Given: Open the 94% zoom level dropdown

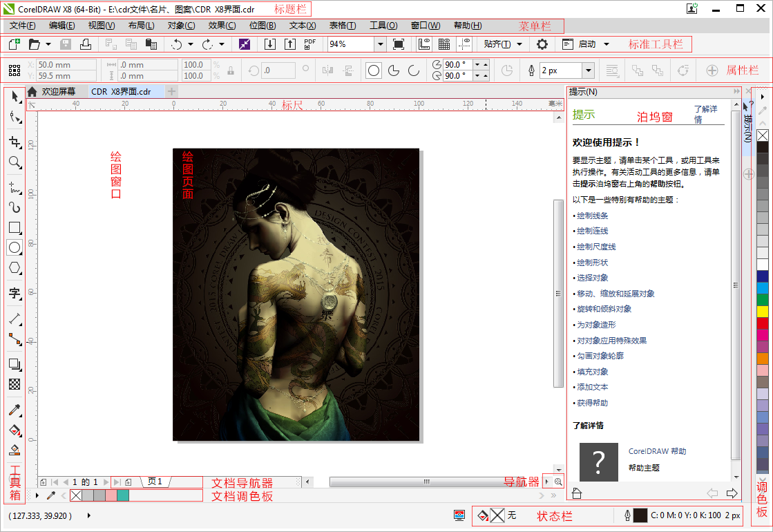Looking at the screenshot, I should pyautogui.click(x=380, y=44).
